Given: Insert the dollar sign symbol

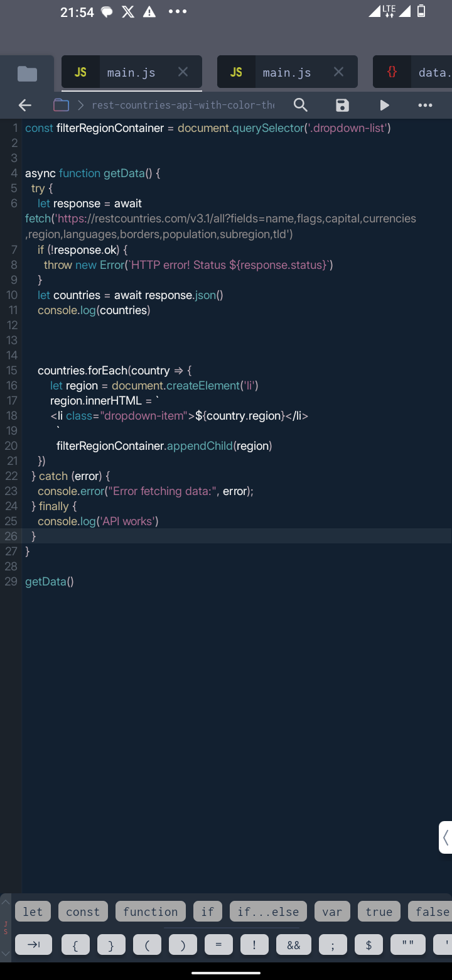Looking at the screenshot, I should point(369,945).
